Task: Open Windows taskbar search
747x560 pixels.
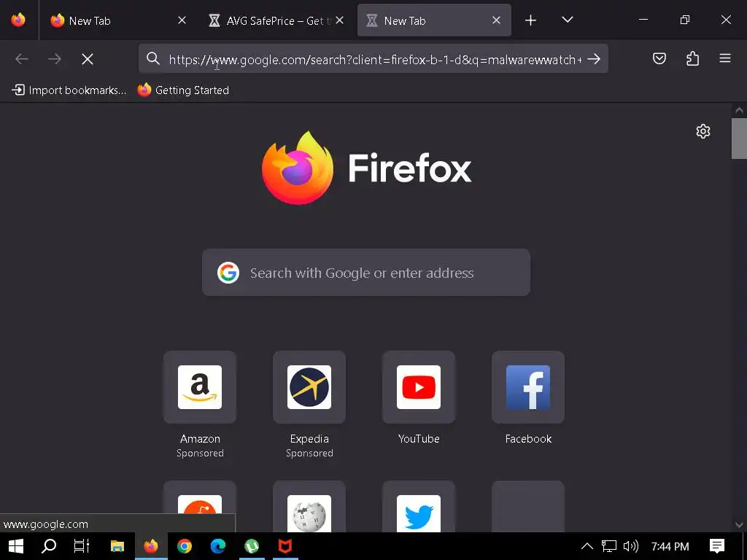Action: click(49, 546)
